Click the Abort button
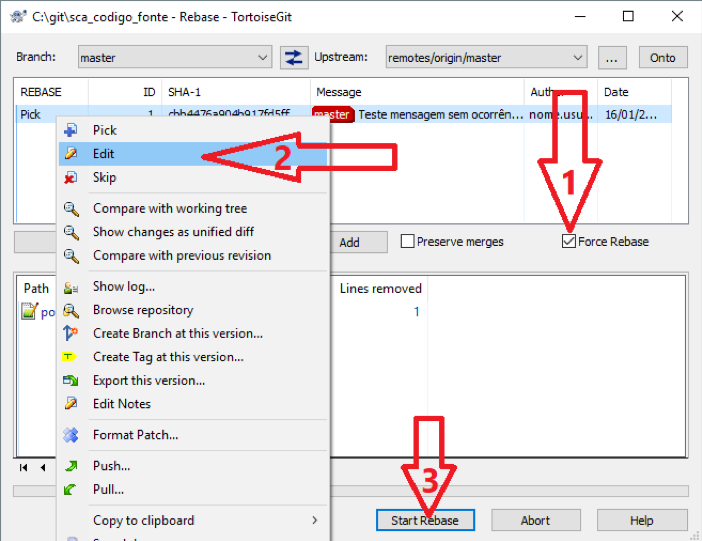 click(x=535, y=520)
